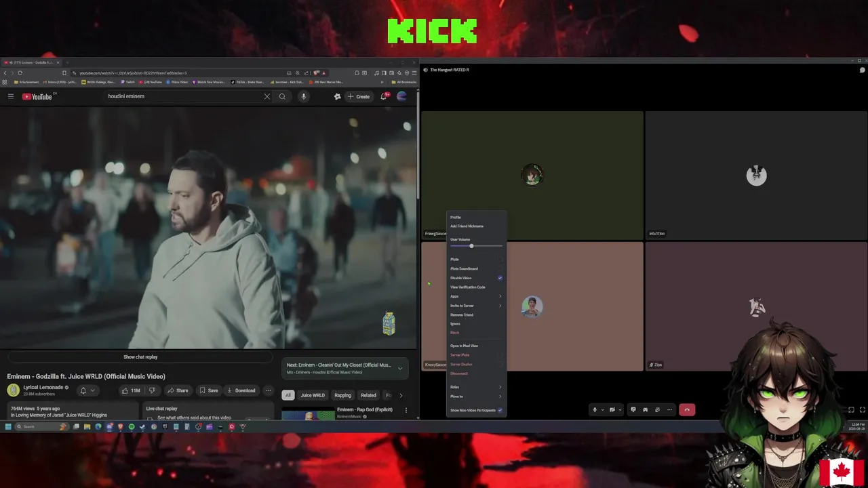Clear the YouTube search box with X
868x488 pixels.
point(267,96)
